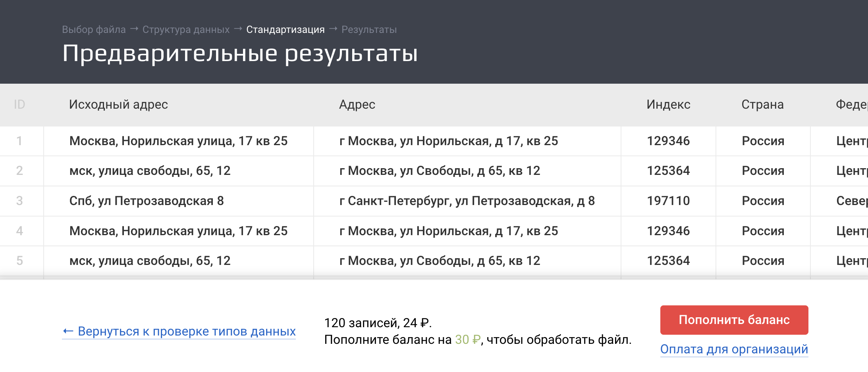Viewport: 868px width, 372px height.
Task: Click Россия cell in row 5
Action: coord(763,261)
